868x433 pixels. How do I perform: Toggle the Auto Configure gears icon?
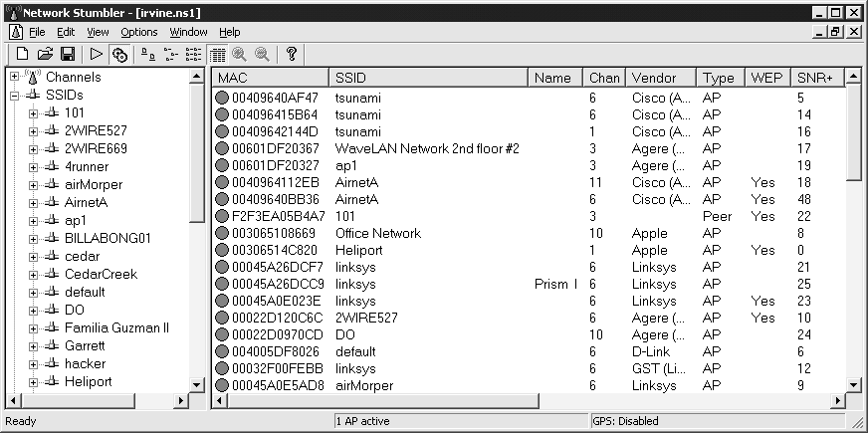pyautogui.click(x=119, y=55)
